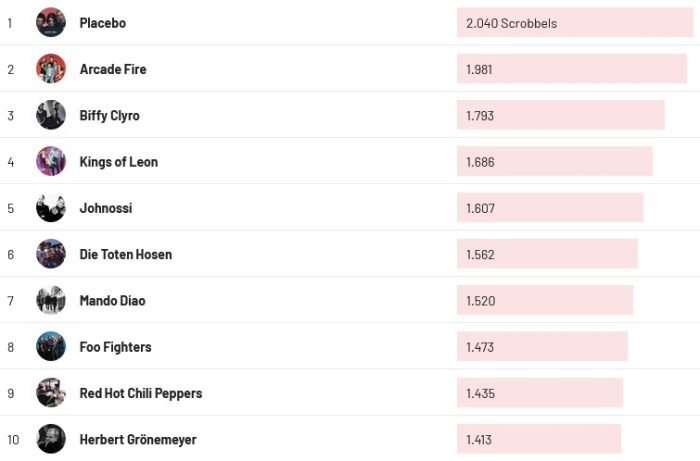Viewport: 700px width, 461px height.
Task: Click Mando Diao's 1.520 scrobble bar
Action: click(x=545, y=300)
